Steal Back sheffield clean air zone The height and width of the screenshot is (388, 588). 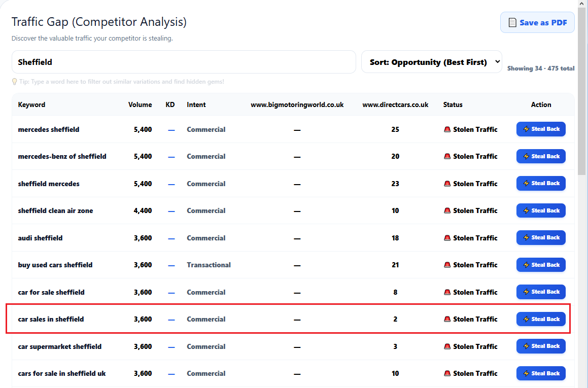click(541, 210)
